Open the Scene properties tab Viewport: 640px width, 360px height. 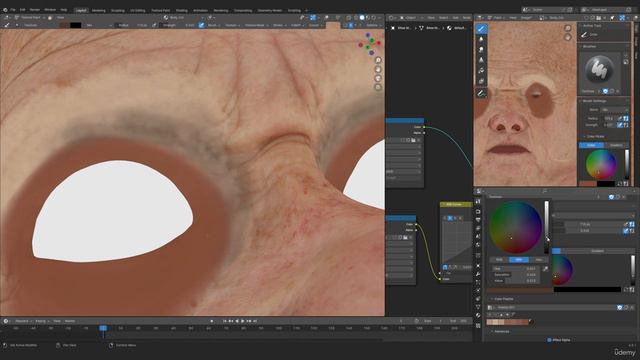pos(478,236)
